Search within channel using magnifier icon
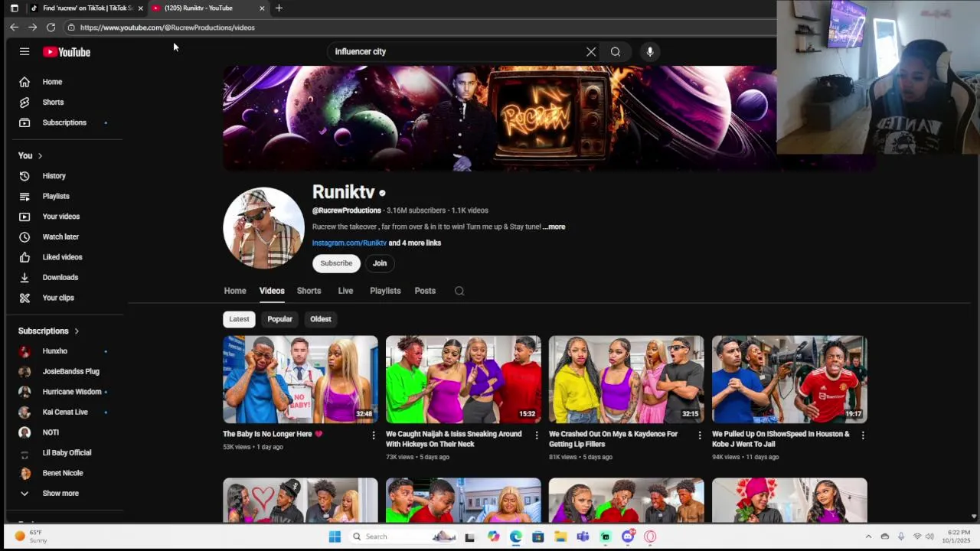The image size is (980, 551). coord(459,291)
